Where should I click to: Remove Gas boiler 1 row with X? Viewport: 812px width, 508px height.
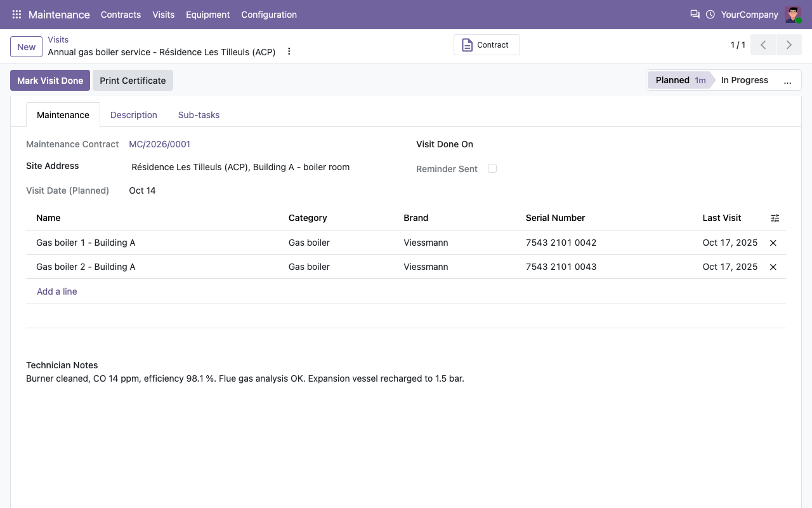(x=773, y=243)
